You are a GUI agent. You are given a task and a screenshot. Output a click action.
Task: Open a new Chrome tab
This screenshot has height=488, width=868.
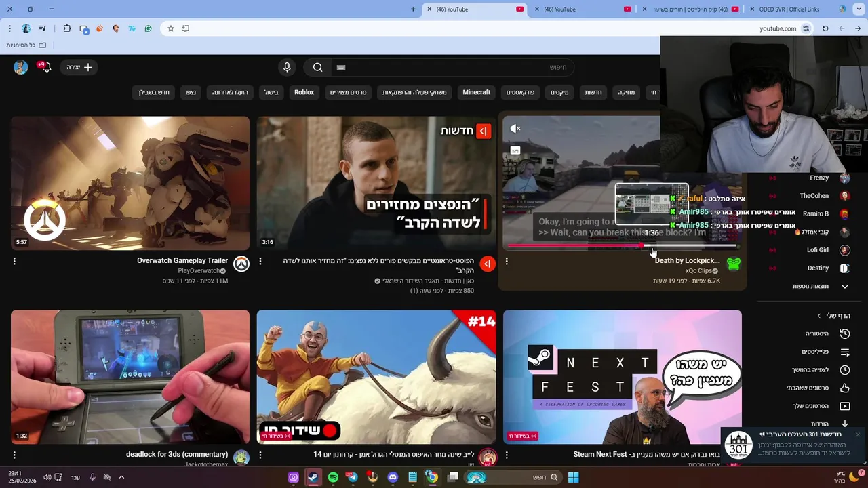413,9
